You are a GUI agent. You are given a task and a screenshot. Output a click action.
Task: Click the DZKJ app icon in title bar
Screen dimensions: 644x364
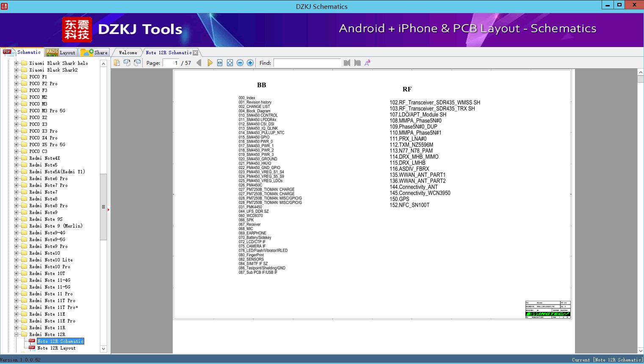point(4,6)
